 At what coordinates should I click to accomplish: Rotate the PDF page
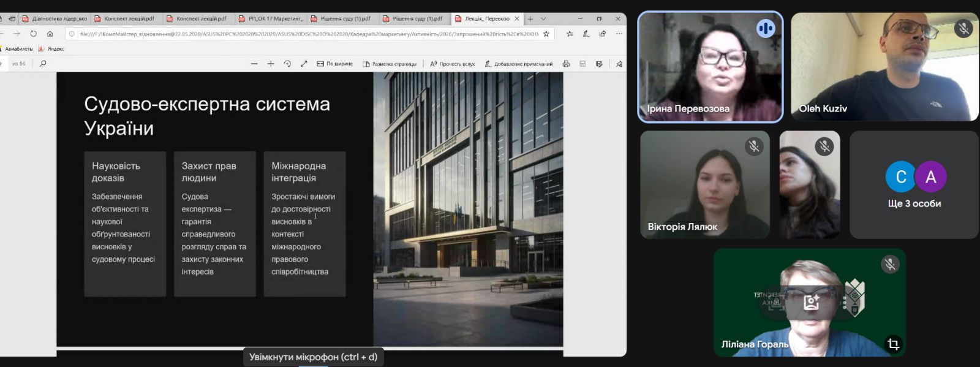tap(287, 64)
